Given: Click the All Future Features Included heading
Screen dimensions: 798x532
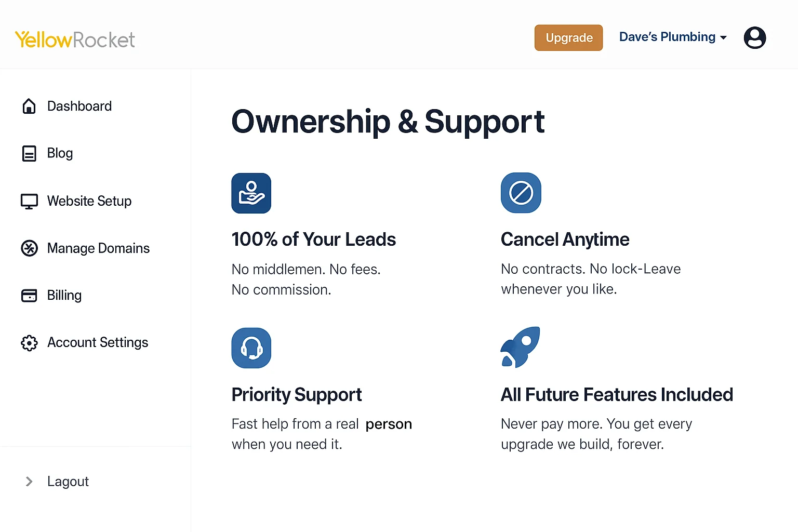Looking at the screenshot, I should coord(617,395).
